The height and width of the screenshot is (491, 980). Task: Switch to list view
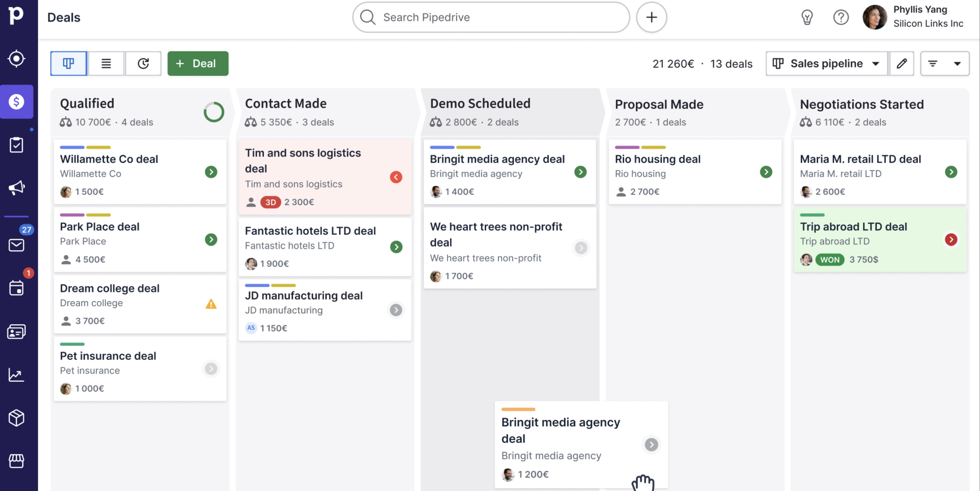point(106,64)
